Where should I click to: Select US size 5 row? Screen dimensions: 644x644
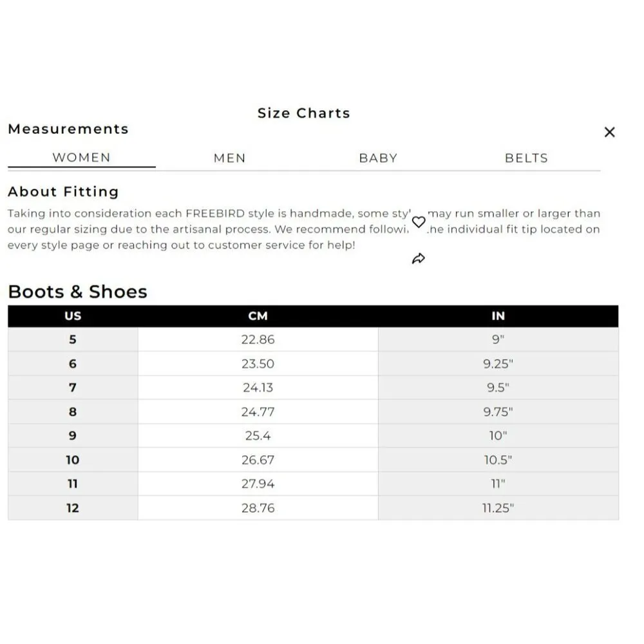pyautogui.click(x=73, y=339)
